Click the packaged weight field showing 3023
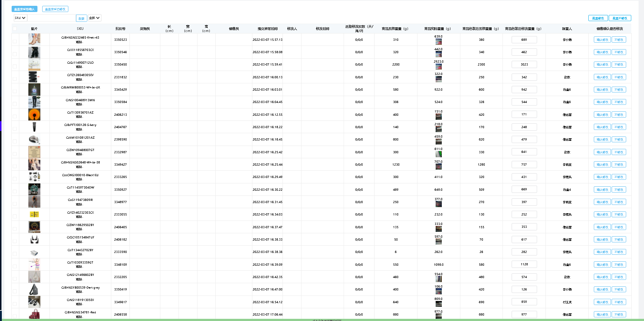644x321 pixels. tap(524, 64)
